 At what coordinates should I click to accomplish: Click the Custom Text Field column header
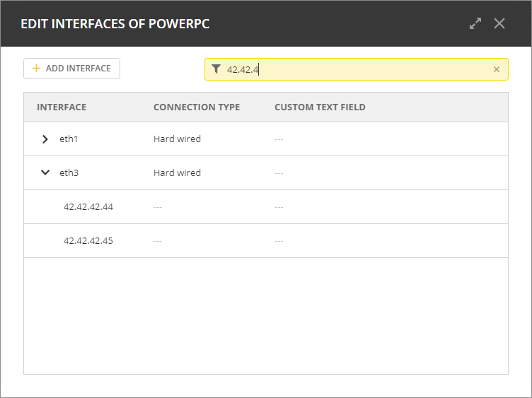(320, 107)
